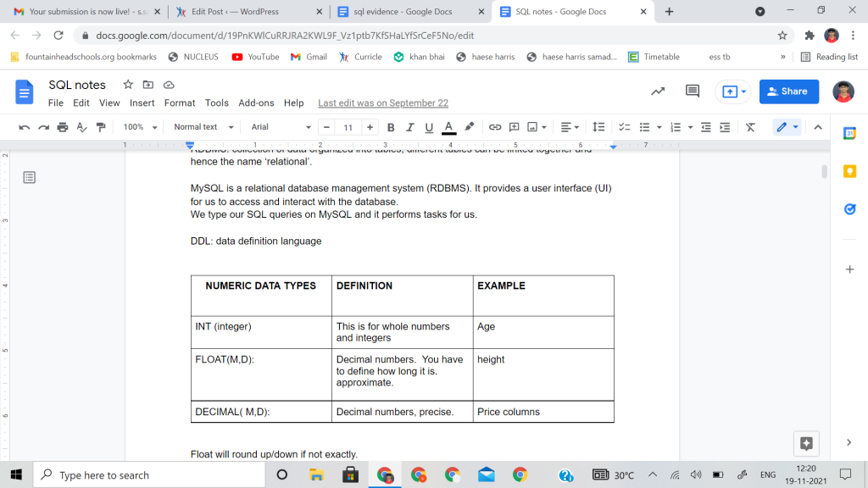The image size is (868, 488).
Task: Open File Explorer from the taskbar
Action: tap(316, 474)
